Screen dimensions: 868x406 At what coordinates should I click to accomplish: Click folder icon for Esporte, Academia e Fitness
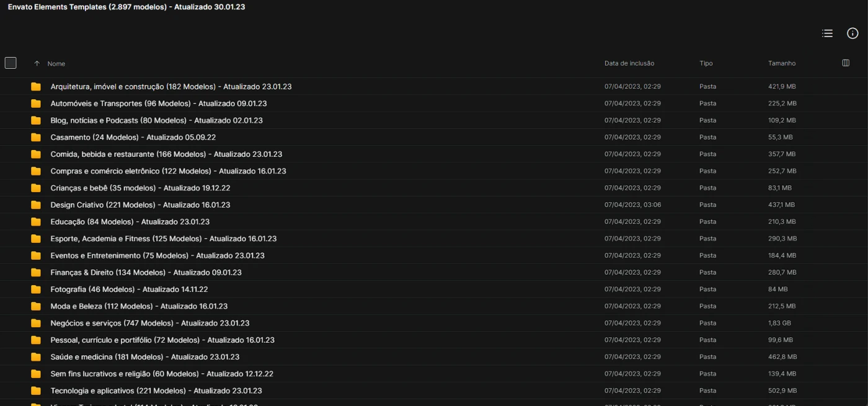[x=36, y=239]
